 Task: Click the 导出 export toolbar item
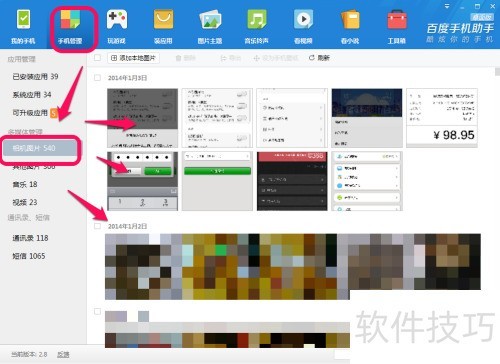[231, 58]
